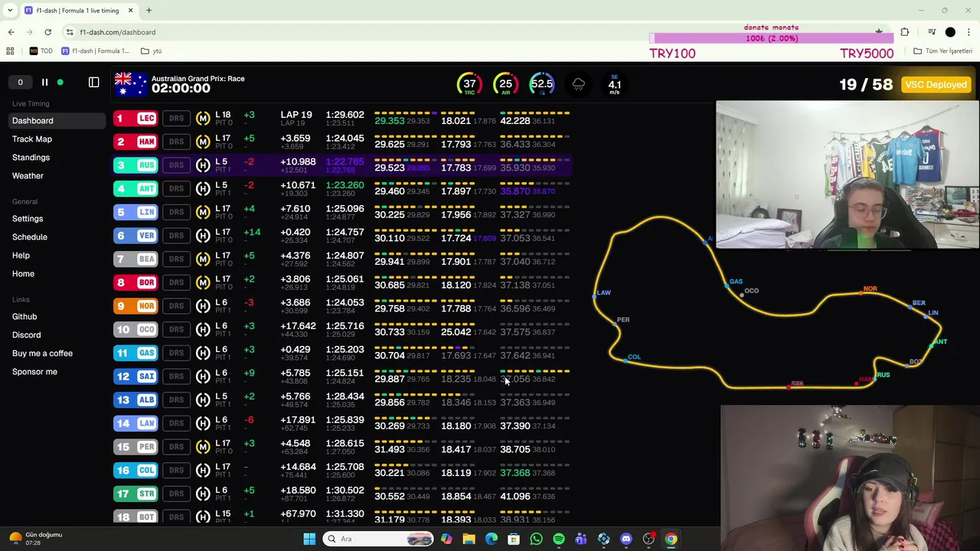Open the Discord link in sidebar

27,334
